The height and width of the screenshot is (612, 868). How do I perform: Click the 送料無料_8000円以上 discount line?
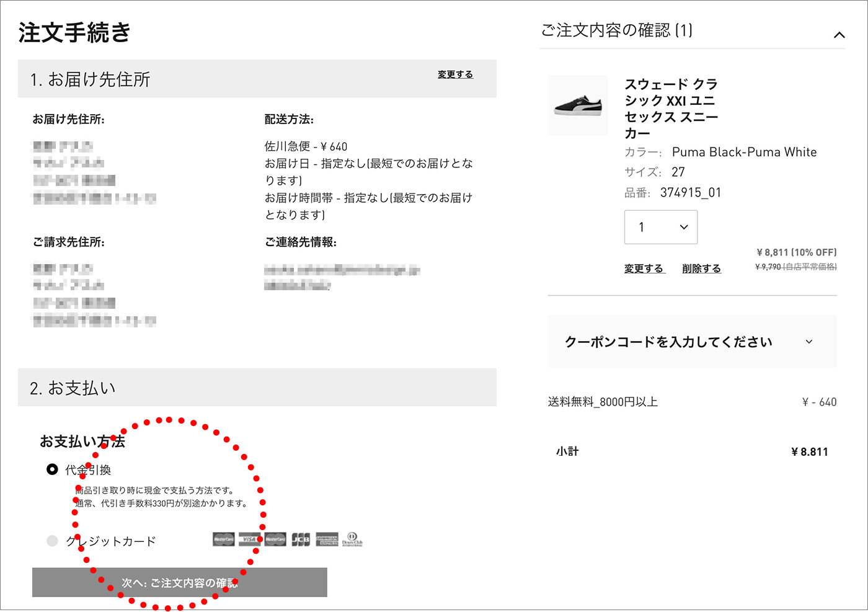(603, 402)
